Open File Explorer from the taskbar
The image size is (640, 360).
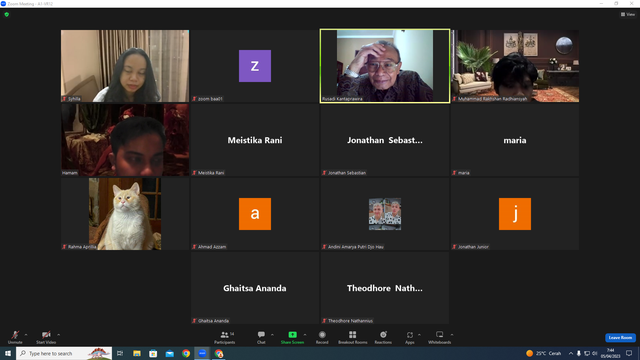(x=137, y=353)
